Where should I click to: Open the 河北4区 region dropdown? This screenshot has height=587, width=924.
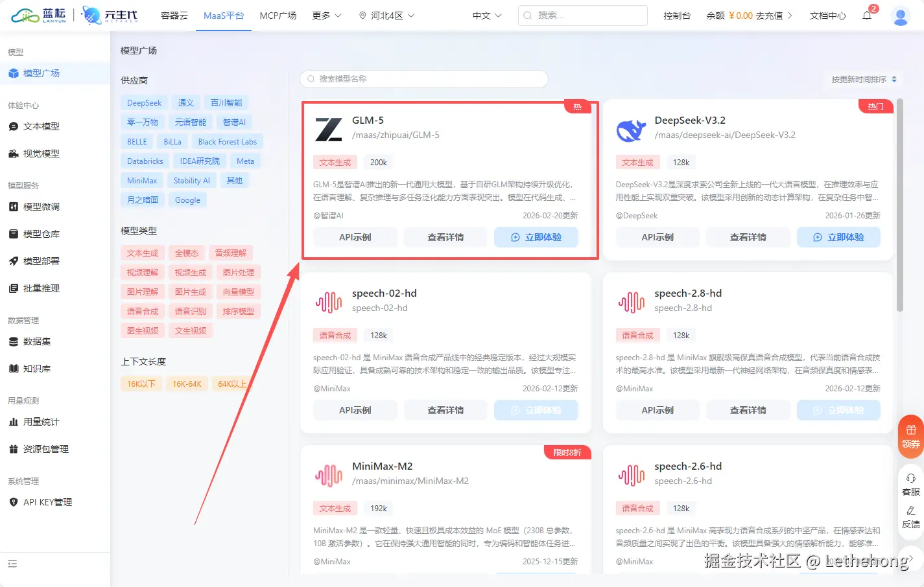[386, 16]
